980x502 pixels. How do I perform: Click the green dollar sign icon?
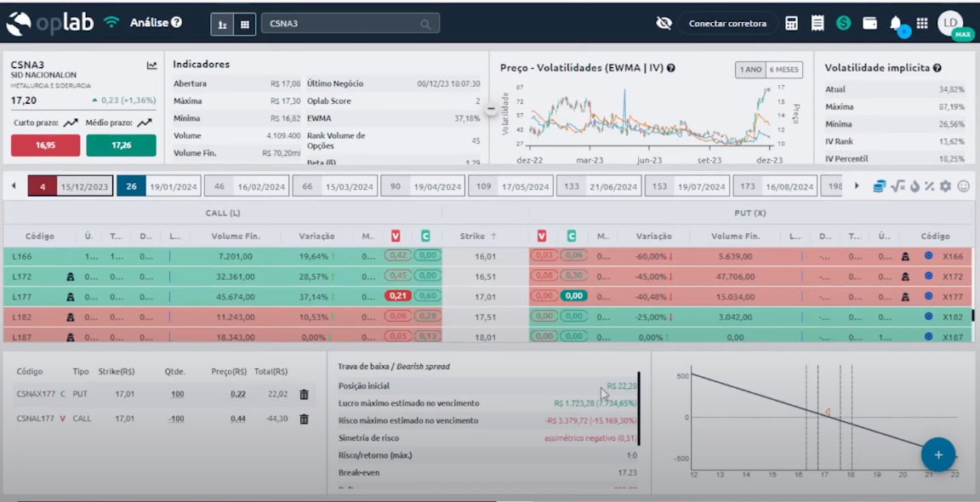[x=843, y=24]
